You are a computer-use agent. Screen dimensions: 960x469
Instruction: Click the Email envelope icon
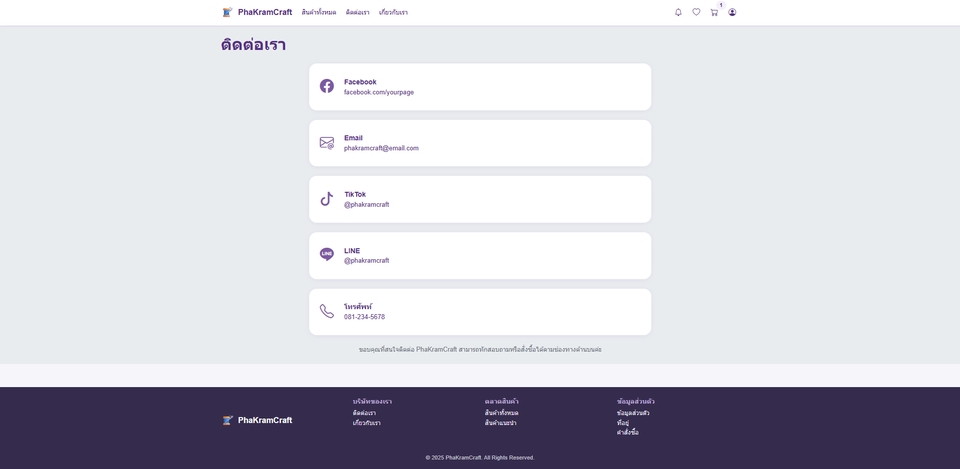(327, 143)
